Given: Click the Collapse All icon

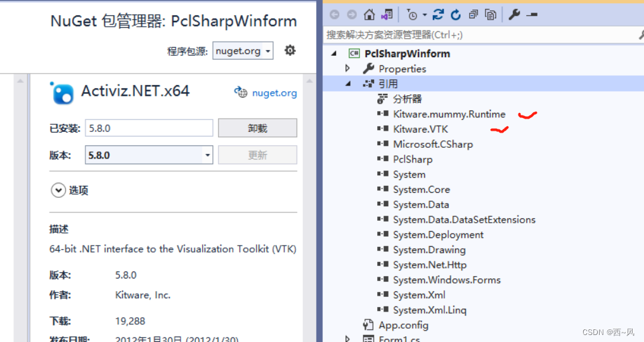Looking at the screenshot, I should [473, 15].
